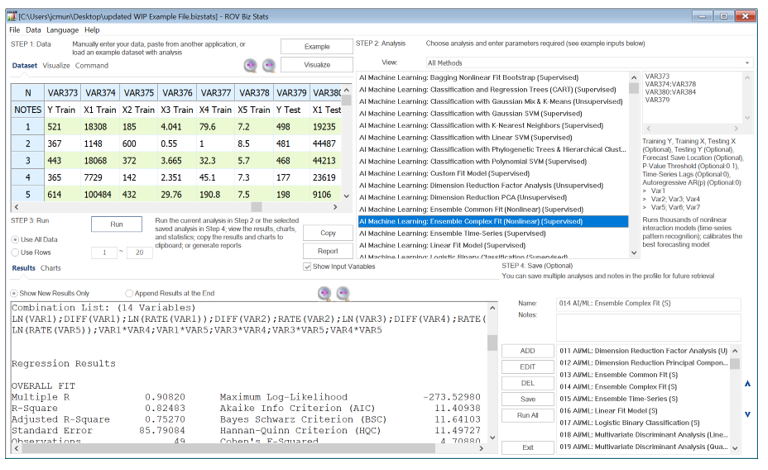Click the ending row number field

pyautogui.click(x=140, y=253)
